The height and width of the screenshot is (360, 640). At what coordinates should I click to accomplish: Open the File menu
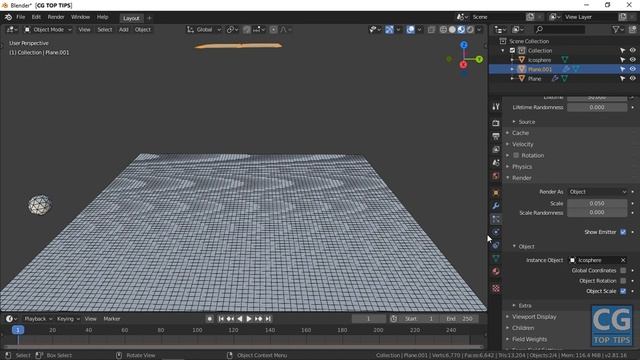coord(20,17)
